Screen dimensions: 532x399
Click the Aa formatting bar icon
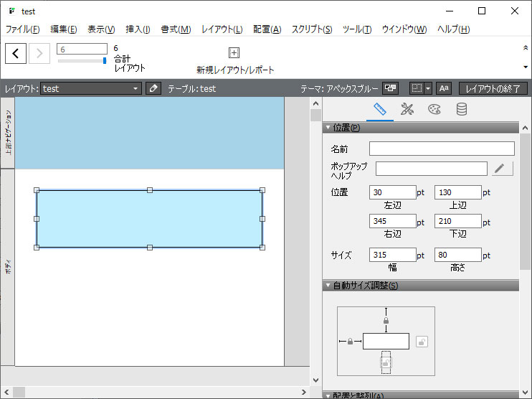[x=444, y=89]
